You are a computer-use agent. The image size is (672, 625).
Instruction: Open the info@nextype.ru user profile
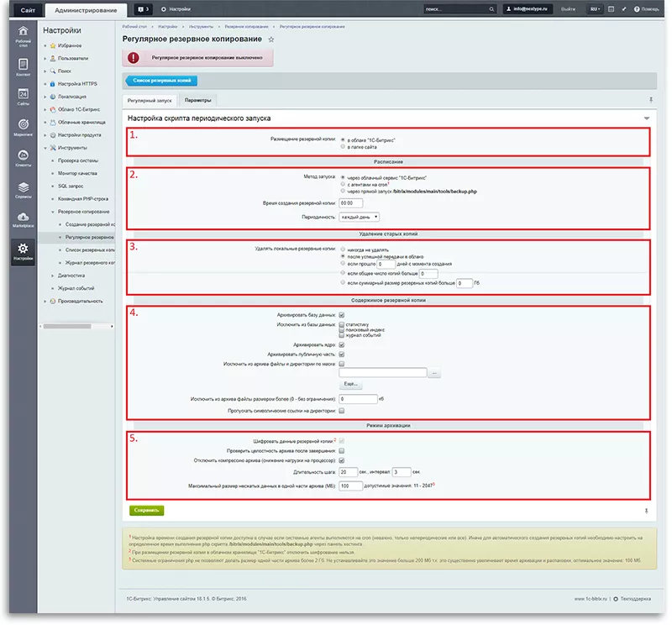(528, 9)
